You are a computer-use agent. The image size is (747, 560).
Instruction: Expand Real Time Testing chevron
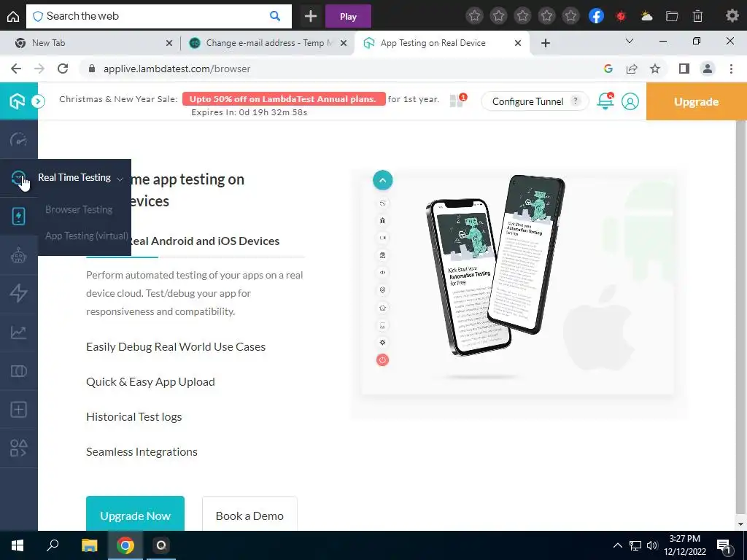coord(120,179)
